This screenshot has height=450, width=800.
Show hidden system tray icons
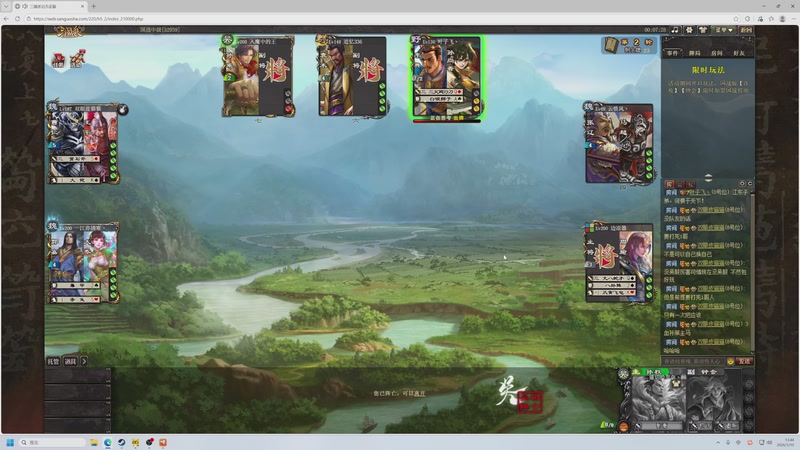718,442
